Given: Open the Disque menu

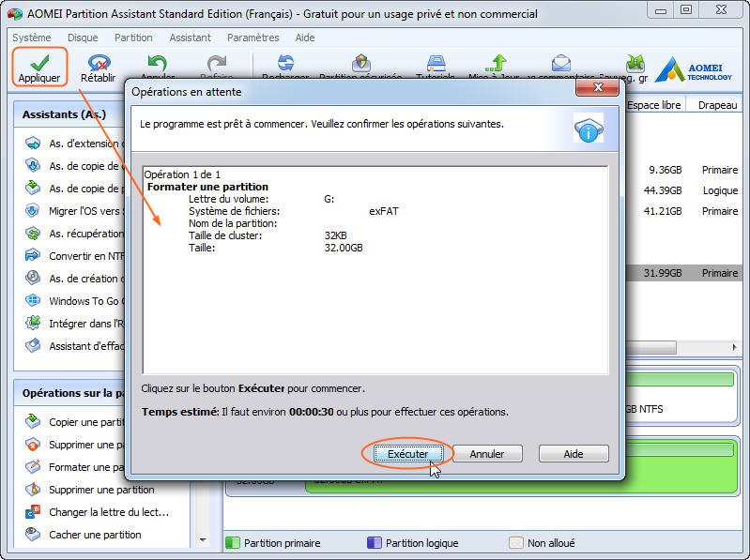Looking at the screenshot, I should pyautogui.click(x=83, y=38).
